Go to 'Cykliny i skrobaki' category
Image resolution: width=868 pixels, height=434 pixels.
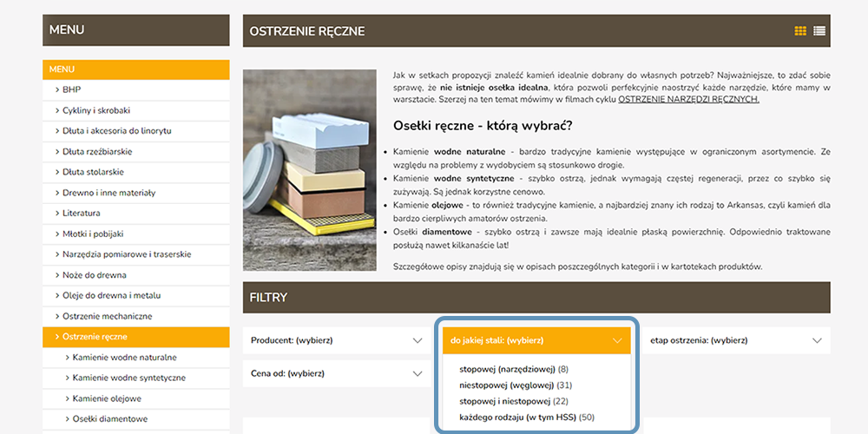[x=95, y=110]
